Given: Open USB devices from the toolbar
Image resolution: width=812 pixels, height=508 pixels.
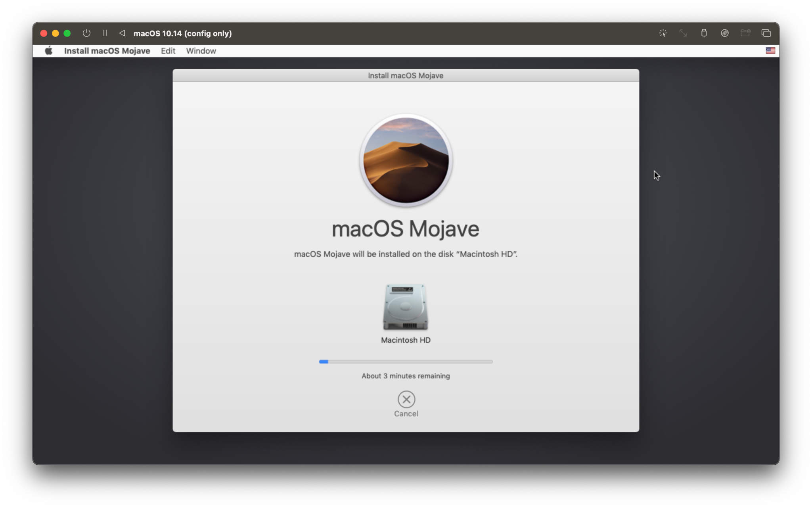Looking at the screenshot, I should click(x=705, y=33).
